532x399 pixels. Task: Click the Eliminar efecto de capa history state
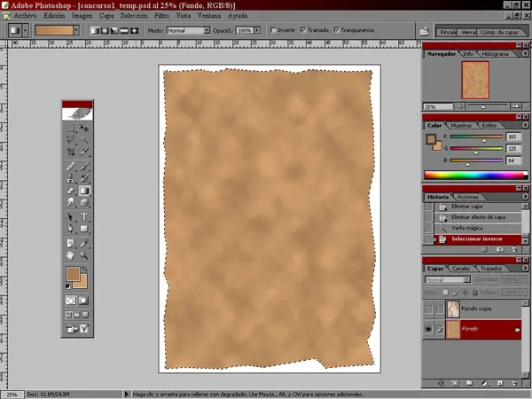point(479,217)
